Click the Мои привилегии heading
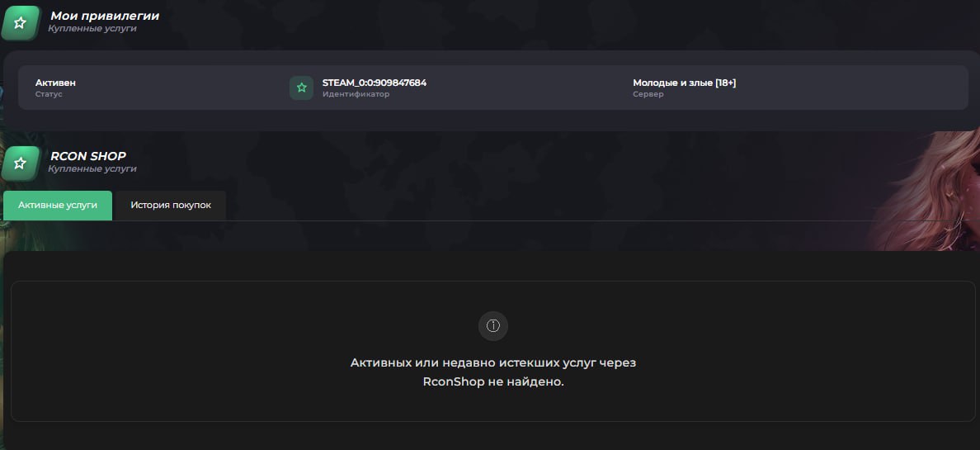The image size is (980, 450). pos(105,16)
